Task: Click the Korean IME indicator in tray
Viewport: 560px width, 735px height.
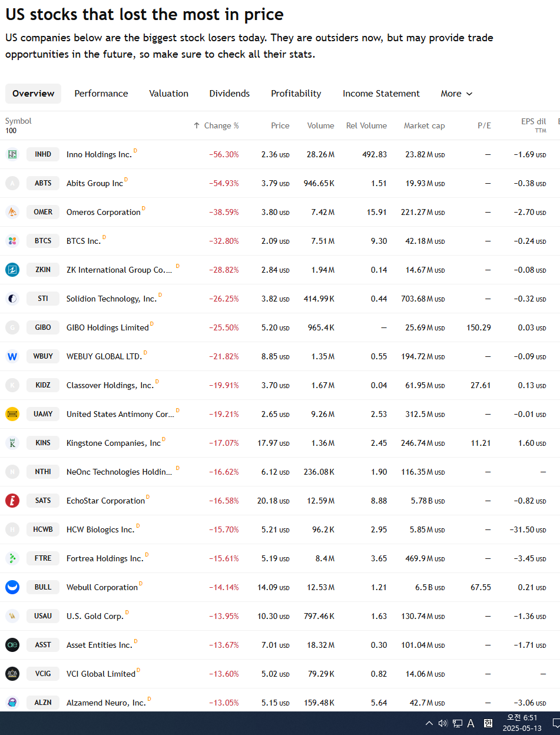Action: (x=488, y=723)
